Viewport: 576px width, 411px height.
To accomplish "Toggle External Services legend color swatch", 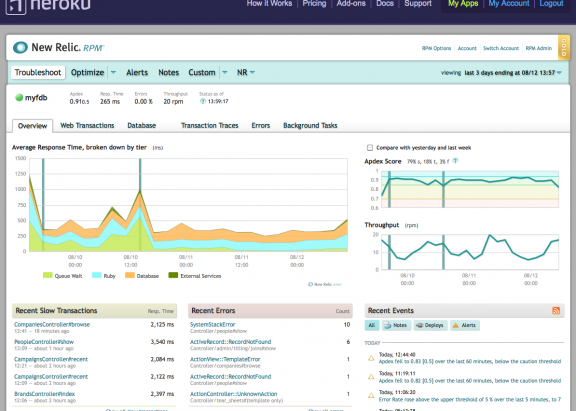I will click(173, 275).
